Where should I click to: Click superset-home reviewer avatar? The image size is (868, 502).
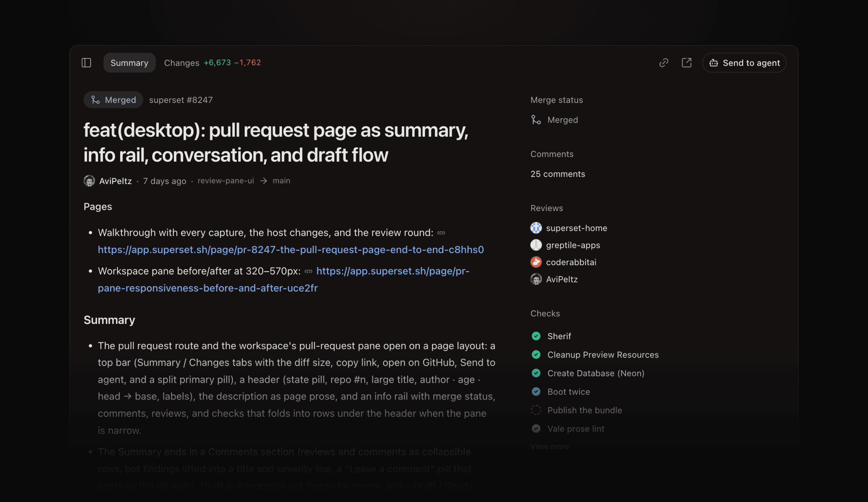tap(536, 228)
